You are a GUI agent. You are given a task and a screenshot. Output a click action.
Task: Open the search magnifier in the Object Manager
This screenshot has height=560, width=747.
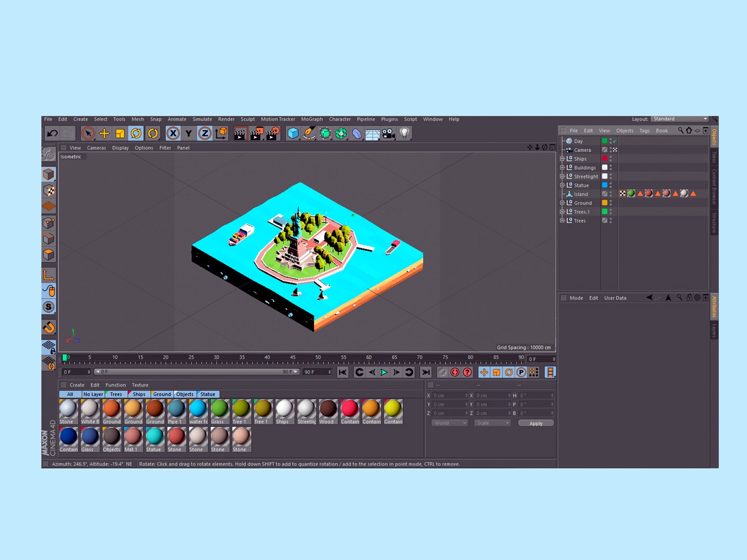pyautogui.click(x=681, y=130)
